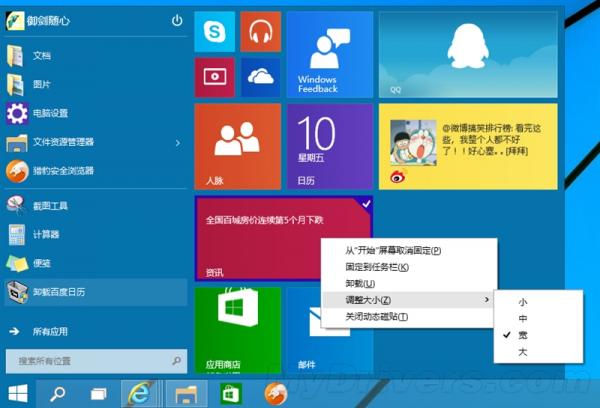Select the 小 size option
Viewport: 600px width, 408px height.
(523, 301)
